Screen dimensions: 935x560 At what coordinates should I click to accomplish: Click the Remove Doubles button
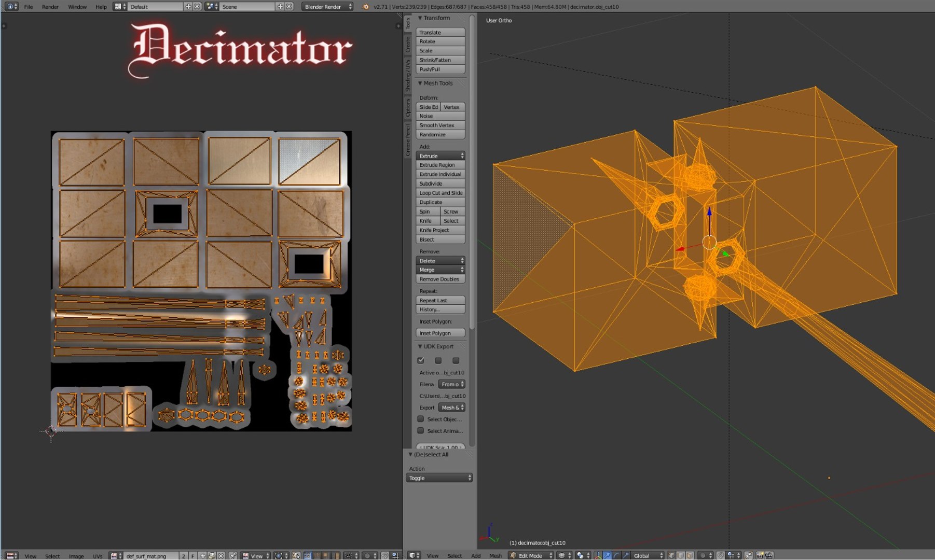441,279
